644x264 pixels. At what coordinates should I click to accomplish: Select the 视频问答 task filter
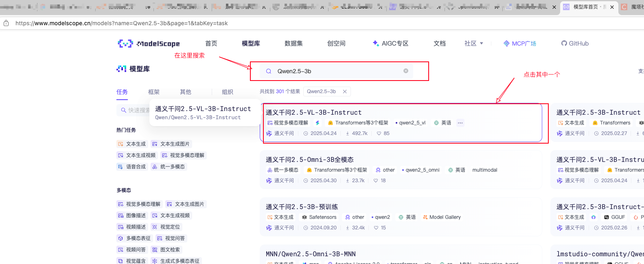click(131, 250)
